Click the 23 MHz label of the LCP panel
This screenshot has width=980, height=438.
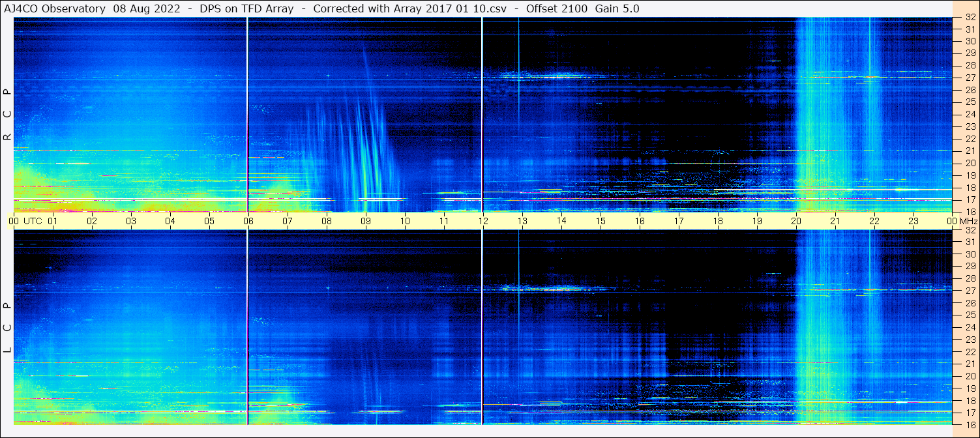tap(970, 340)
